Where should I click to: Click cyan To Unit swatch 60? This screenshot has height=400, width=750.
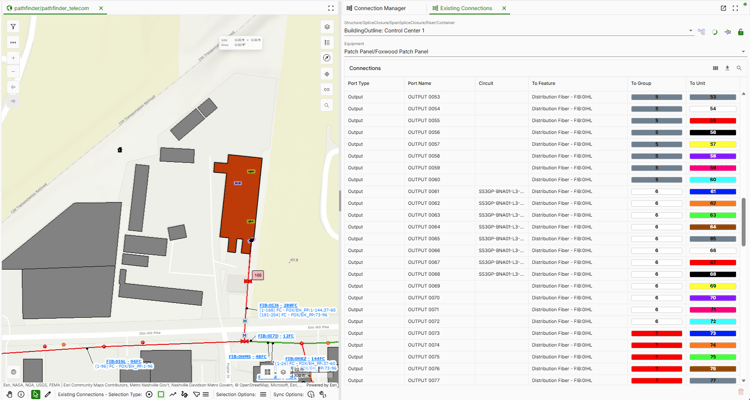click(x=713, y=179)
